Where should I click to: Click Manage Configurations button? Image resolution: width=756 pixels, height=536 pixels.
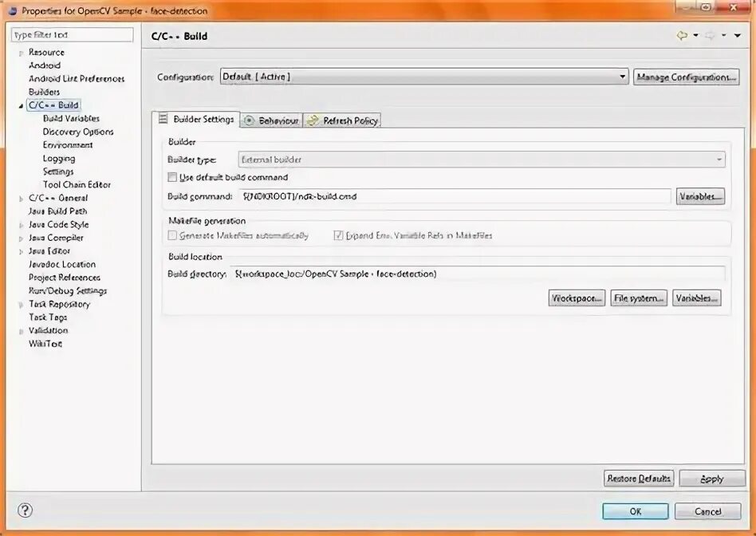[686, 77]
